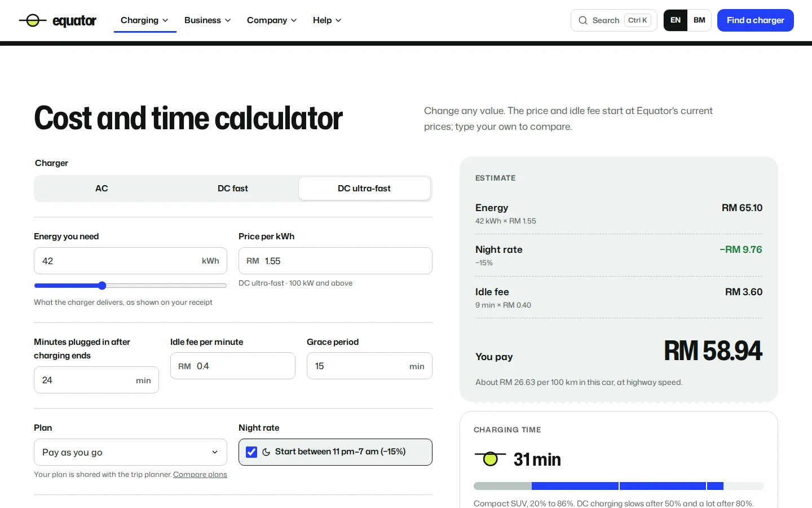812x508 pixels.
Task: Click the Find a charger button
Action: click(756, 20)
